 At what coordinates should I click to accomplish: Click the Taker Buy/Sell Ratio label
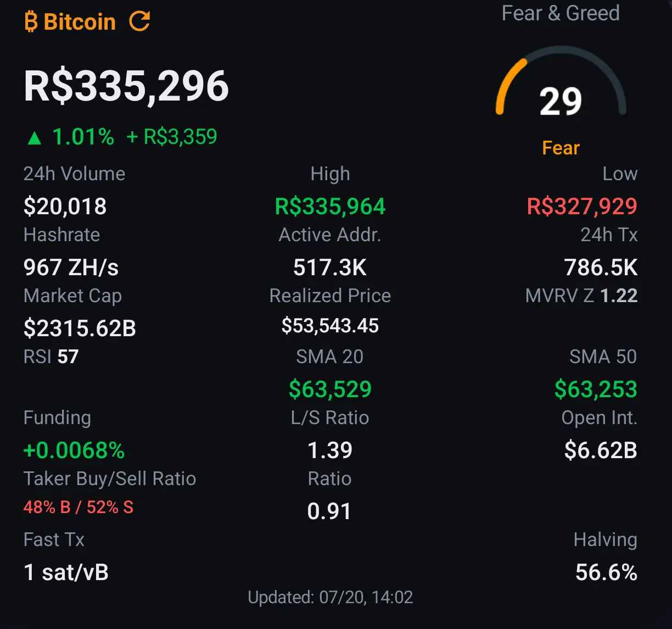[x=110, y=478]
